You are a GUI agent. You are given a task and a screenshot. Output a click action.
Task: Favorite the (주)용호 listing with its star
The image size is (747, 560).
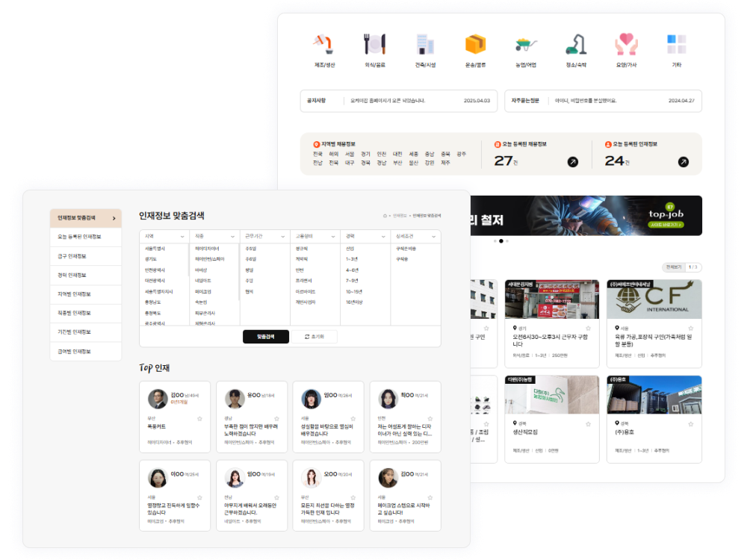point(691,423)
